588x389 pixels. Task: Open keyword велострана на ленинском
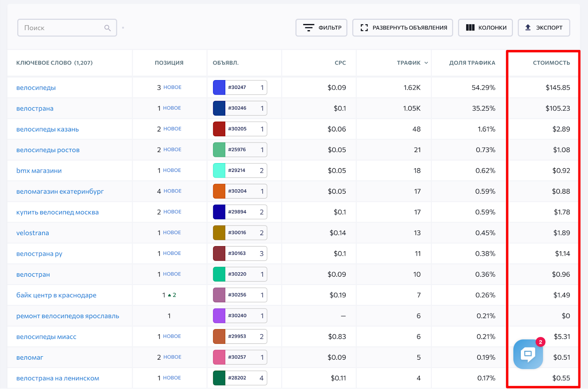click(58, 378)
